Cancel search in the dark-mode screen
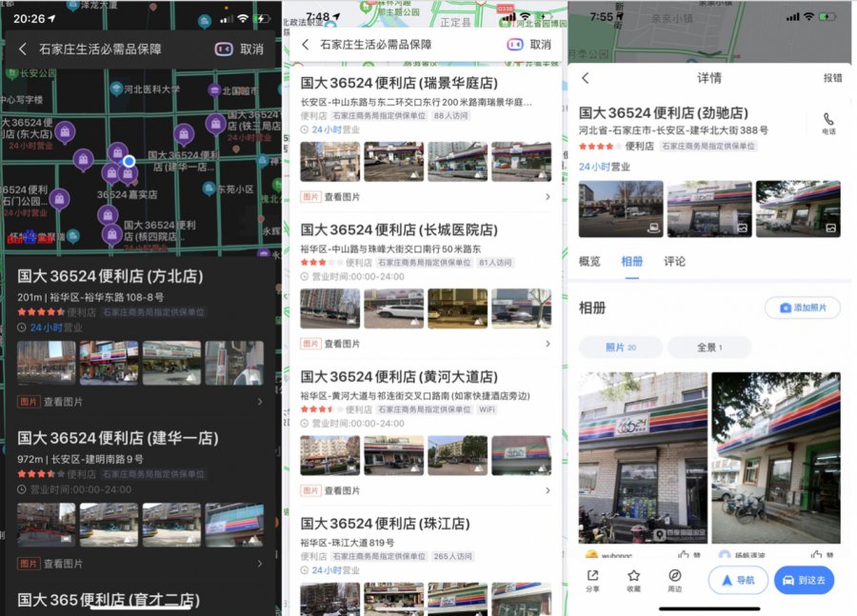The width and height of the screenshot is (857, 616). point(252,50)
